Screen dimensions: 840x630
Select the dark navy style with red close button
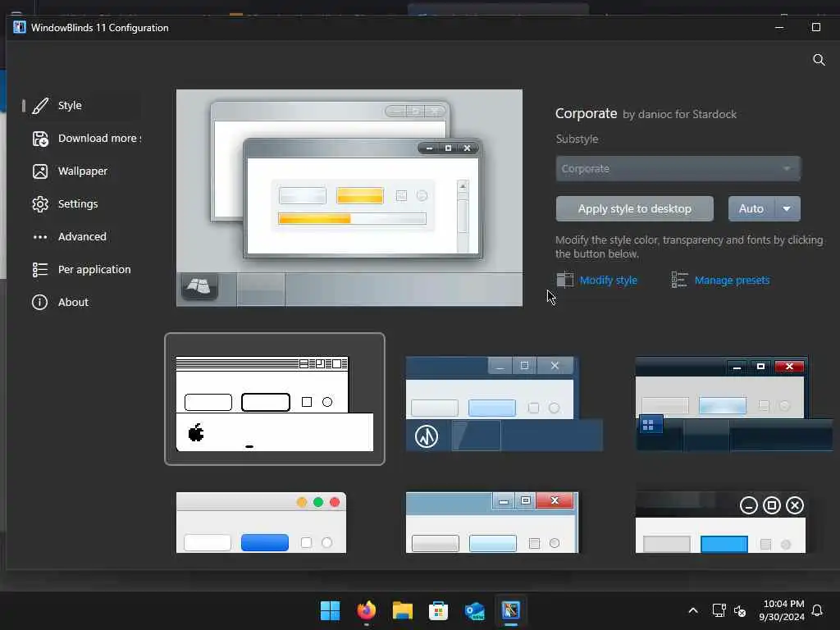pos(734,404)
